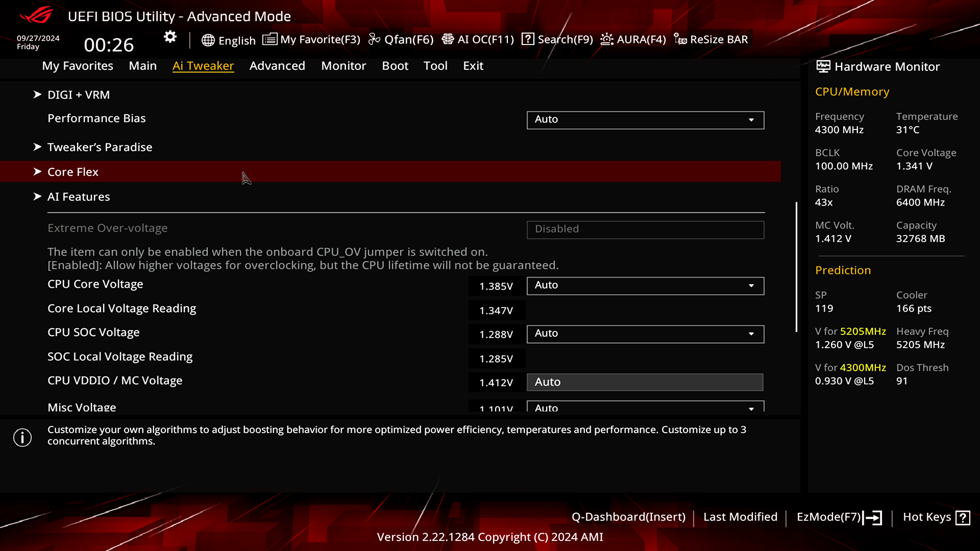The image size is (980, 551).
Task: Open AI OC overclocking tool
Action: click(x=478, y=39)
